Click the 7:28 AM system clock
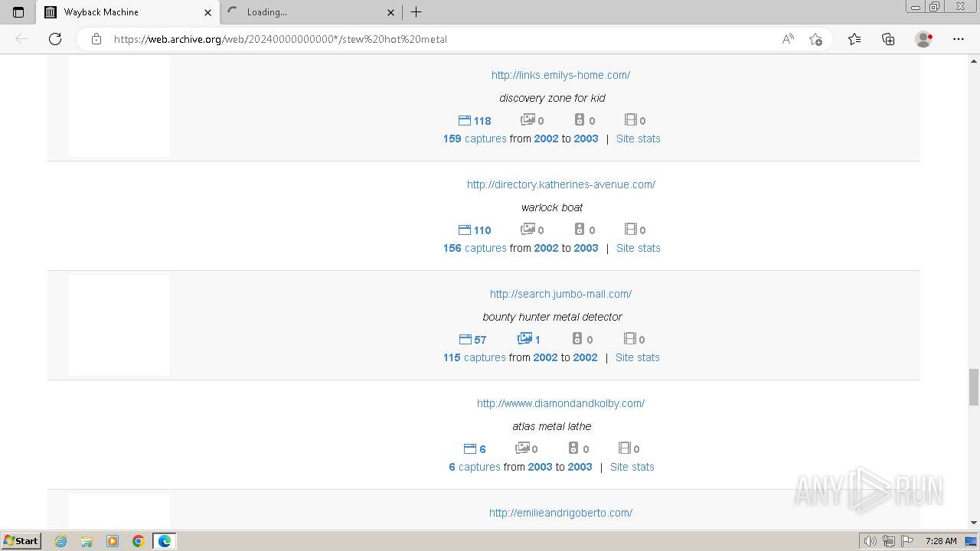This screenshot has width=980, height=551. (x=941, y=541)
